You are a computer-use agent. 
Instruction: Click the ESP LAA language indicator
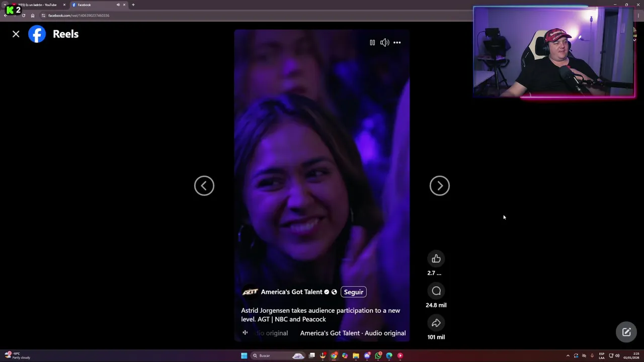click(602, 355)
